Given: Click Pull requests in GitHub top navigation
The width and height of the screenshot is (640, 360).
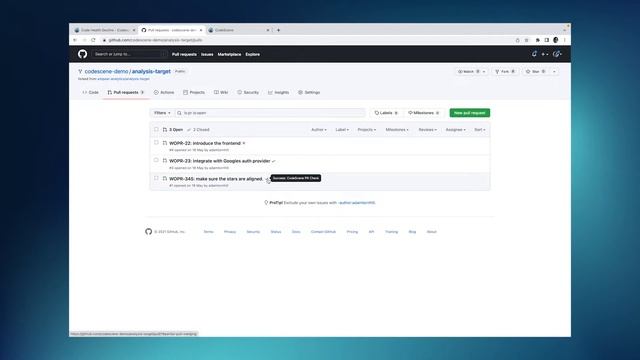Looking at the screenshot, I should click(x=184, y=54).
